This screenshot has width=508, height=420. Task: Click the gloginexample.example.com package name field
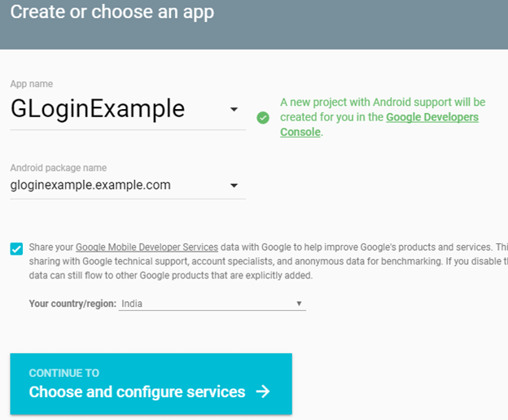91,185
